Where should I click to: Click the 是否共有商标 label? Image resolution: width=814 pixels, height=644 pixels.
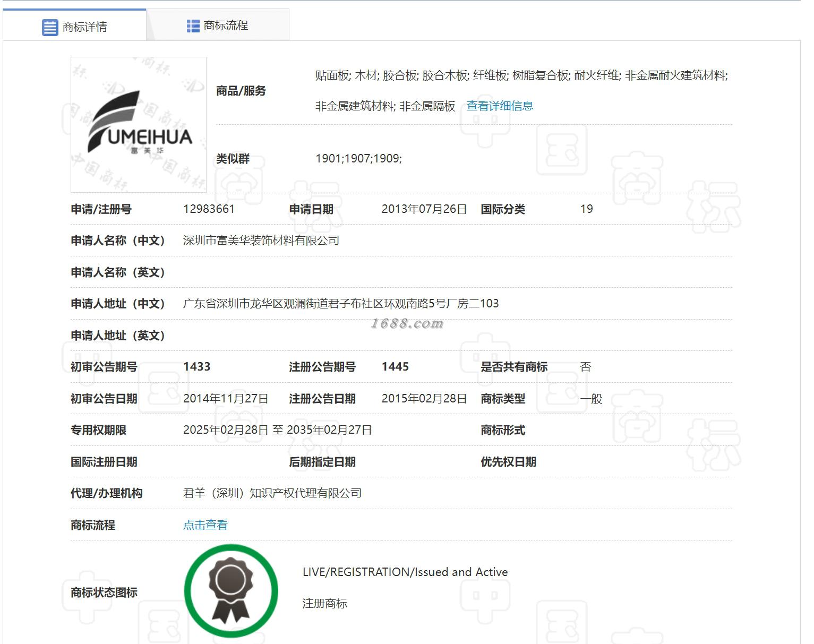514,367
